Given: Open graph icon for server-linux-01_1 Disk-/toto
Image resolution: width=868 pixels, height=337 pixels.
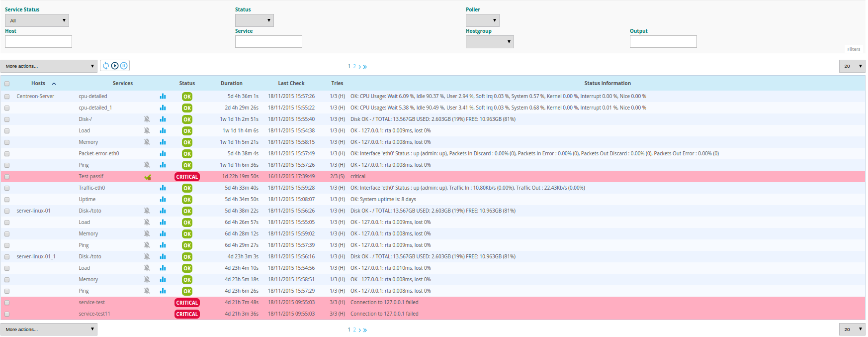Looking at the screenshot, I should click(x=163, y=256).
